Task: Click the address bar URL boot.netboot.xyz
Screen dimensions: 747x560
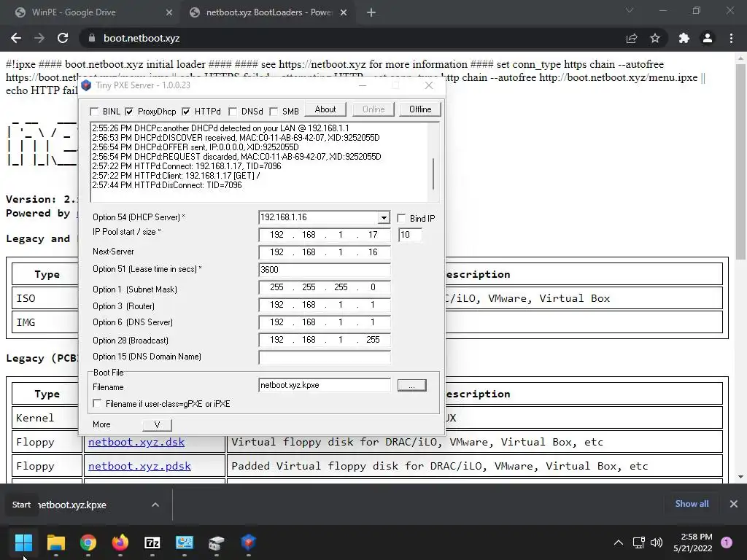Action: (x=142, y=38)
